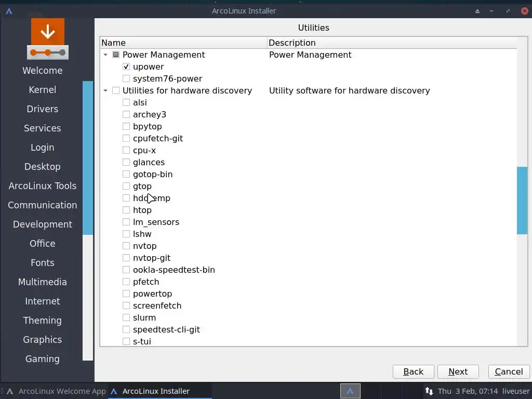
Task: Go to the Communication step
Action: tap(43, 205)
